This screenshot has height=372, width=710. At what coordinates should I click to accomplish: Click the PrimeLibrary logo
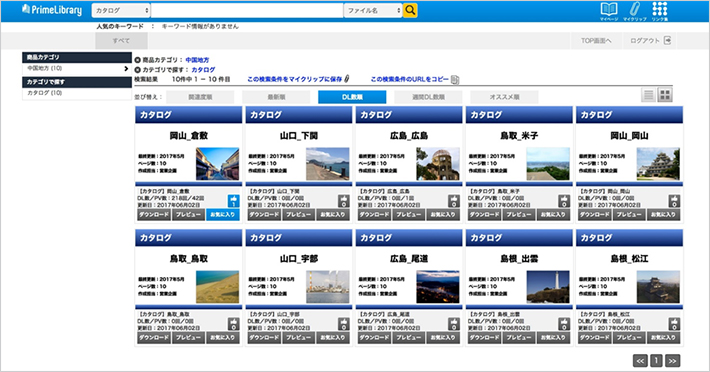52,10
